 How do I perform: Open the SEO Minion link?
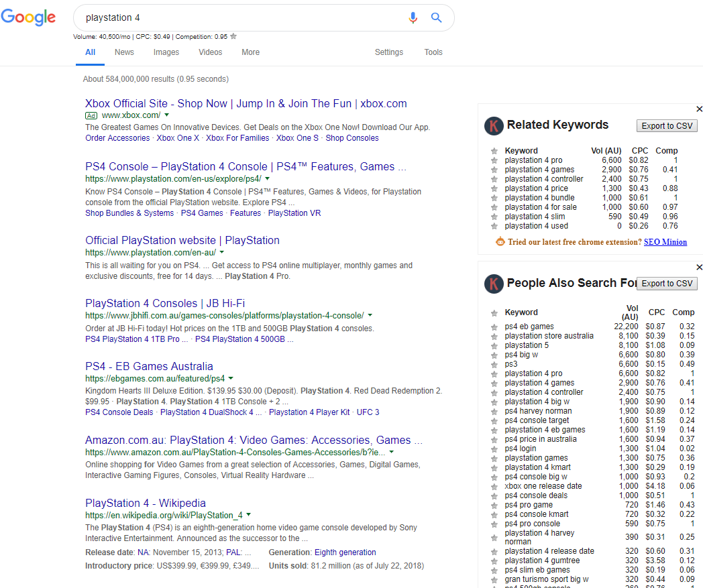[x=665, y=242]
